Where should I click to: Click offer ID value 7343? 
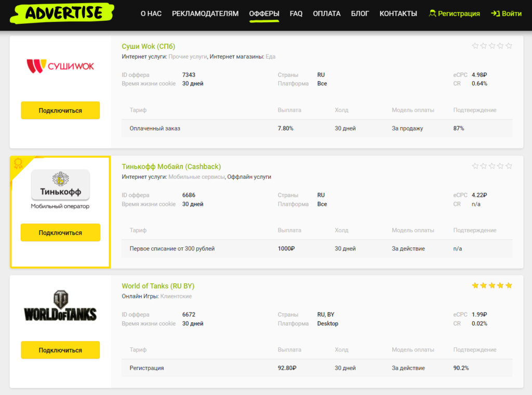[x=189, y=75]
